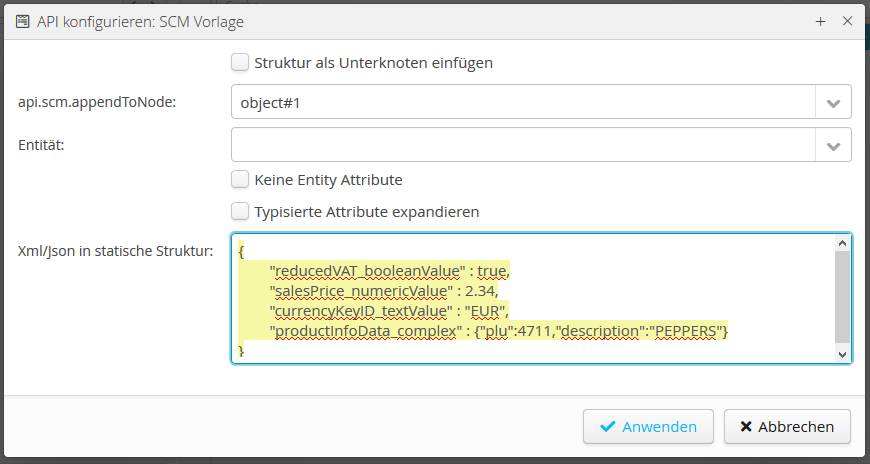Click the salesPrice_numericValue key in the JSON
The height and width of the screenshot is (464, 870).
[362, 290]
